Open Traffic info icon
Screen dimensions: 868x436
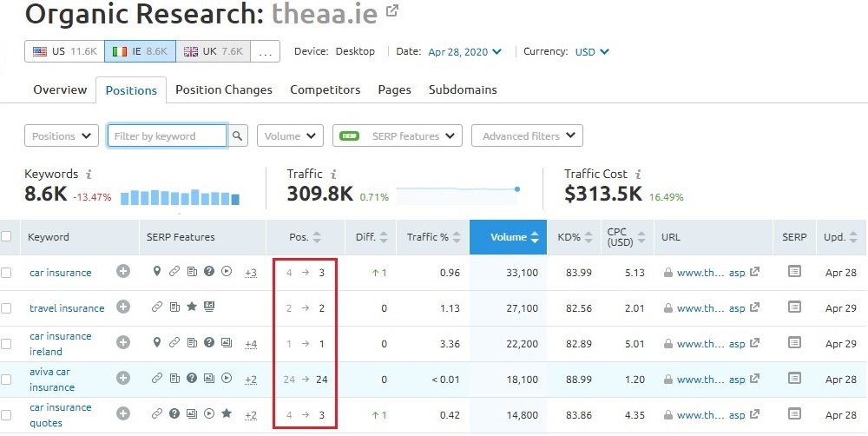pyautogui.click(x=333, y=174)
